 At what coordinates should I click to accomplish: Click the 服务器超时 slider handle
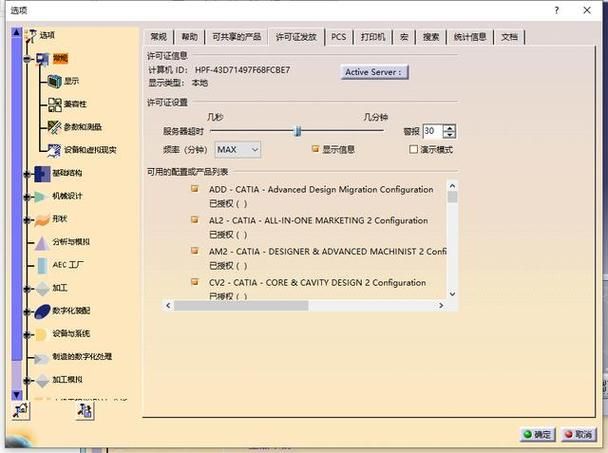(x=297, y=131)
